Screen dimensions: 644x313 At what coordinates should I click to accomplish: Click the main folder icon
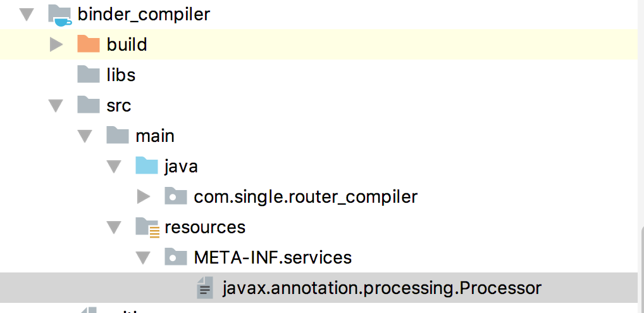pos(118,136)
